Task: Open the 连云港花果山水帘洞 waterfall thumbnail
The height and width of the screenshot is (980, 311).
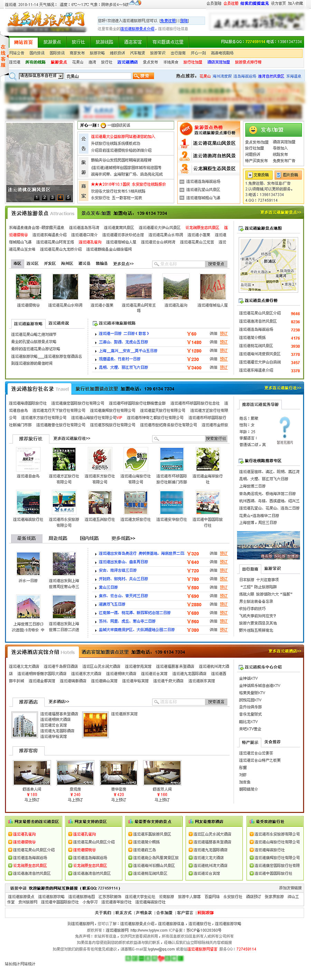Action: tap(65, 287)
